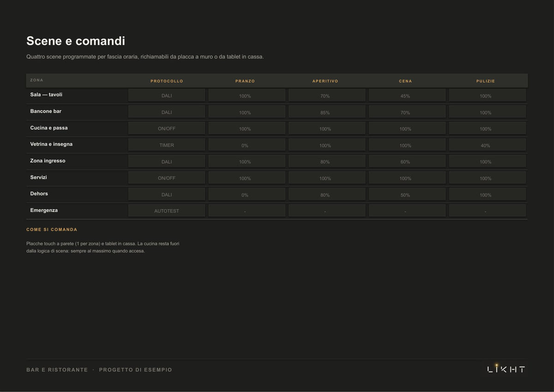Click the PROTOCOLLO column header

pos(167,81)
